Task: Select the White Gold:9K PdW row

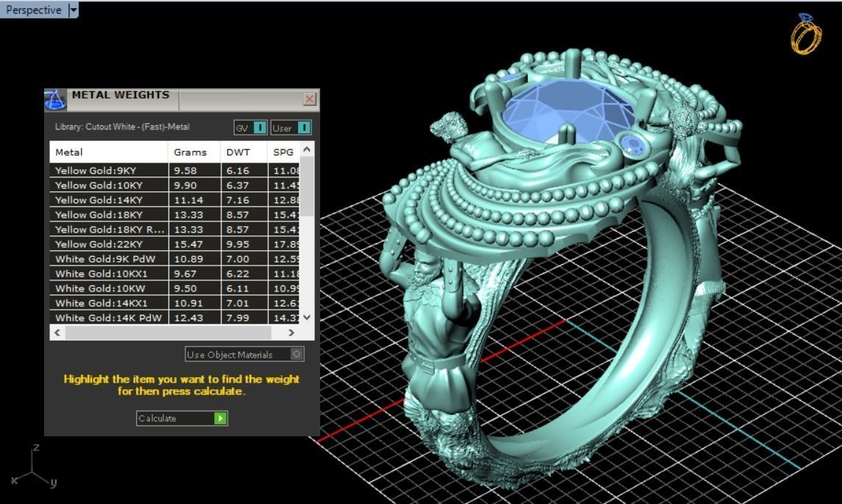Action: click(174, 259)
